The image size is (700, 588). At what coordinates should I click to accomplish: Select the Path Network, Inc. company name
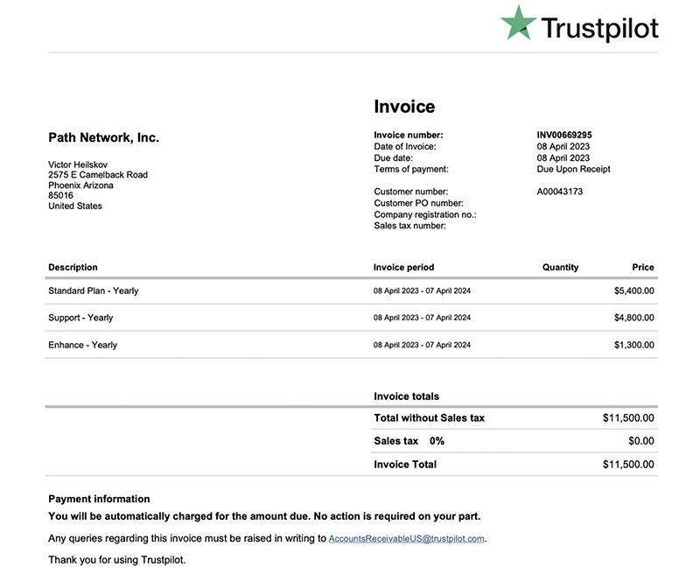point(103,137)
